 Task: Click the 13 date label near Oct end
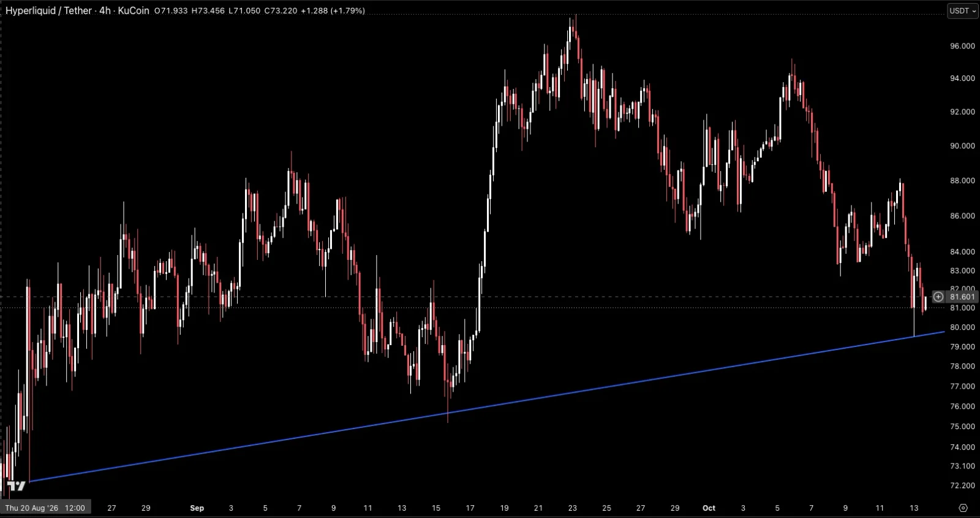click(x=914, y=508)
